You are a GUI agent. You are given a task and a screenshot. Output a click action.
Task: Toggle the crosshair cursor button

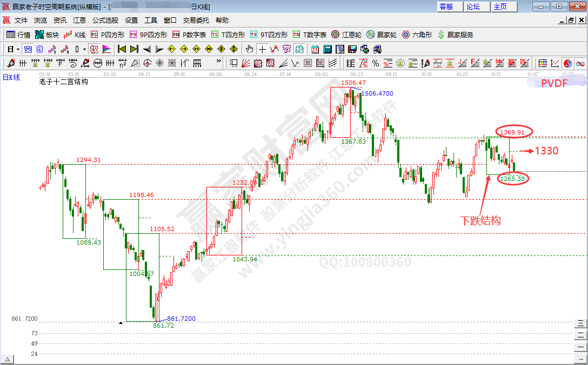pyautogui.click(x=262, y=49)
